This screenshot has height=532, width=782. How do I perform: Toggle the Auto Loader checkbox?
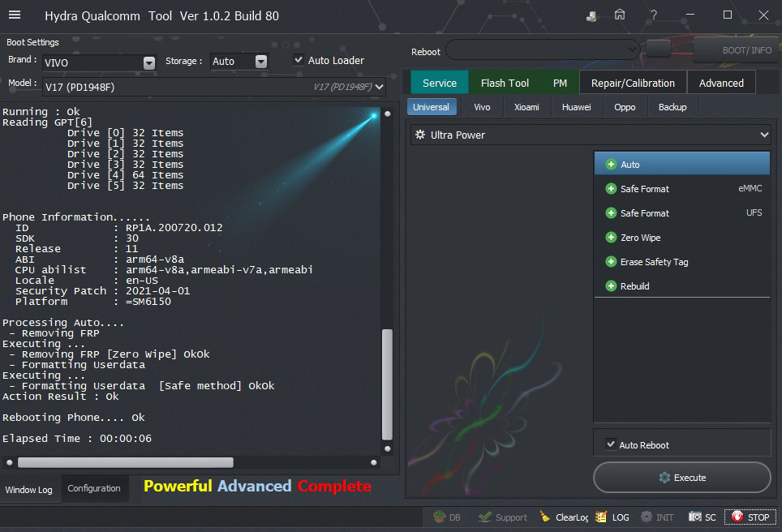[299, 60]
